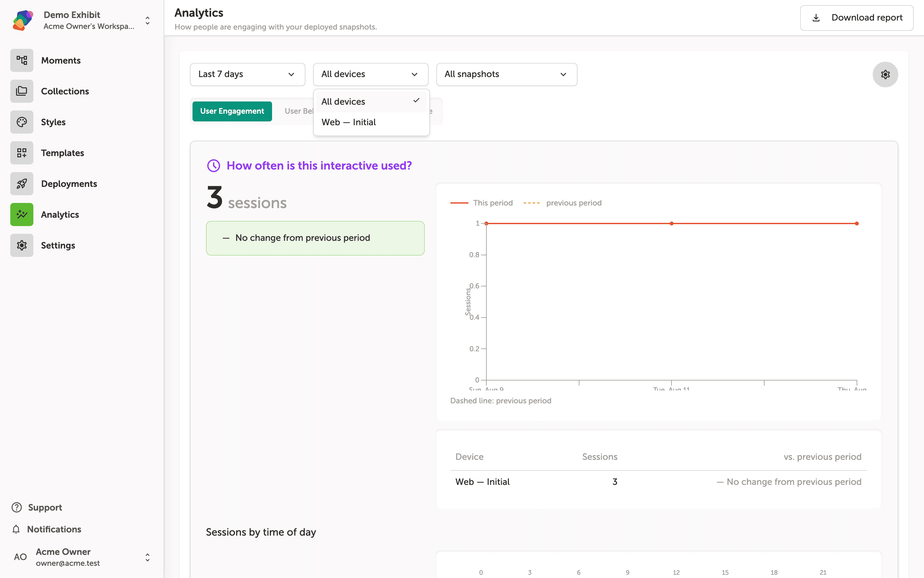
Task: Open Support link text
Action: (x=45, y=507)
